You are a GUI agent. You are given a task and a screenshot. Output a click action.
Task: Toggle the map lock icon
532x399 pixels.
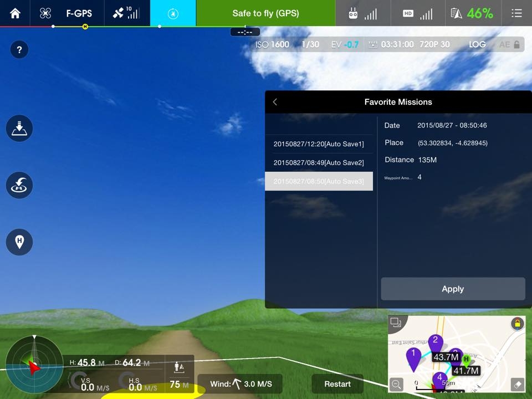pos(517,324)
